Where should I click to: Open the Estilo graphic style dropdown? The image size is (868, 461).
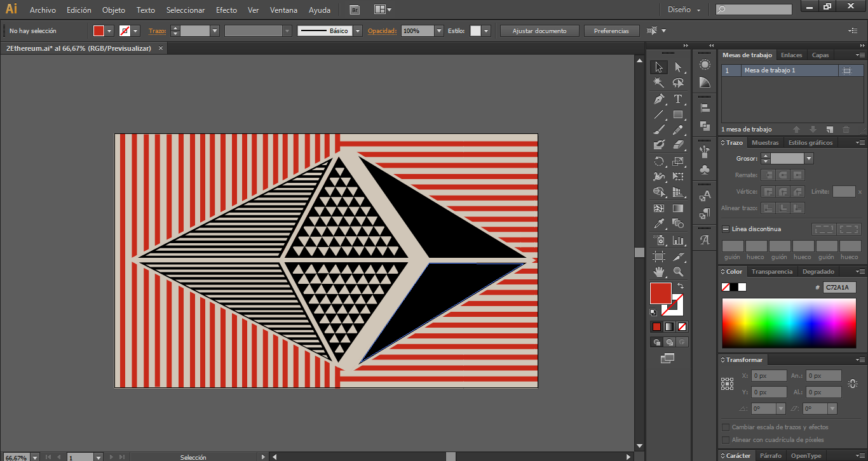(x=486, y=30)
